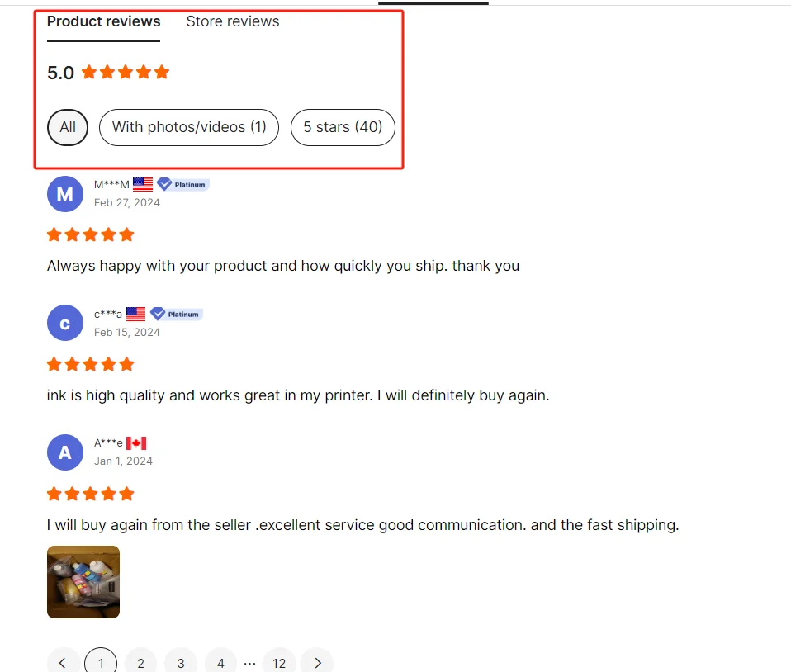Filter by 5 stars (40)
Image resolution: width=791 pixels, height=672 pixels.
tap(343, 127)
